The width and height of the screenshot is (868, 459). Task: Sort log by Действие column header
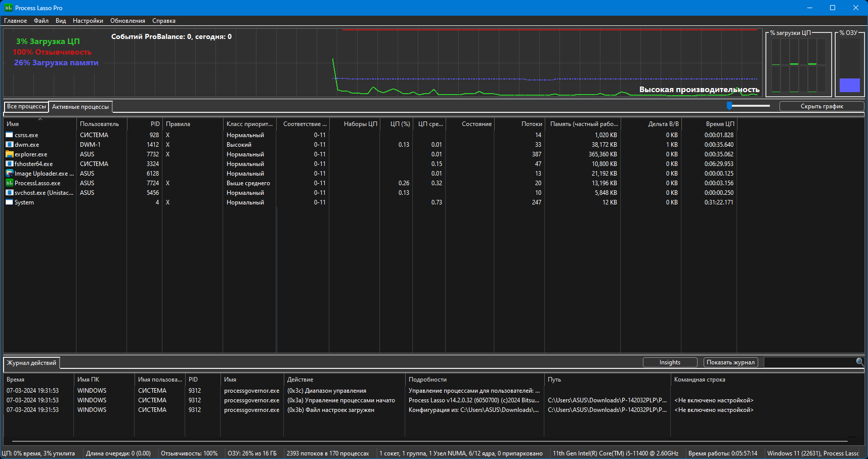[344, 380]
